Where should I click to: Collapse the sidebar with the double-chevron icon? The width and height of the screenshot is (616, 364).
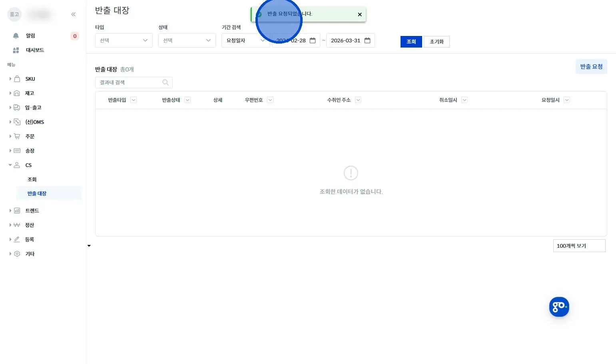coord(73,14)
